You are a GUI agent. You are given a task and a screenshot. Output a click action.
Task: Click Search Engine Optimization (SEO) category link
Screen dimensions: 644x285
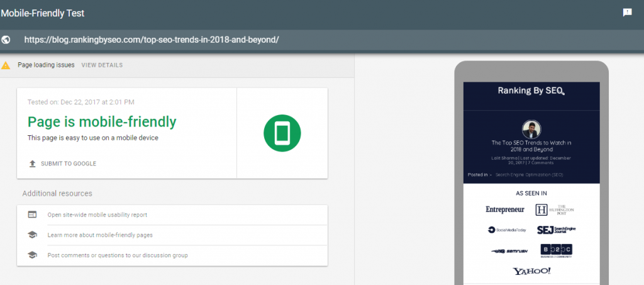530,174
